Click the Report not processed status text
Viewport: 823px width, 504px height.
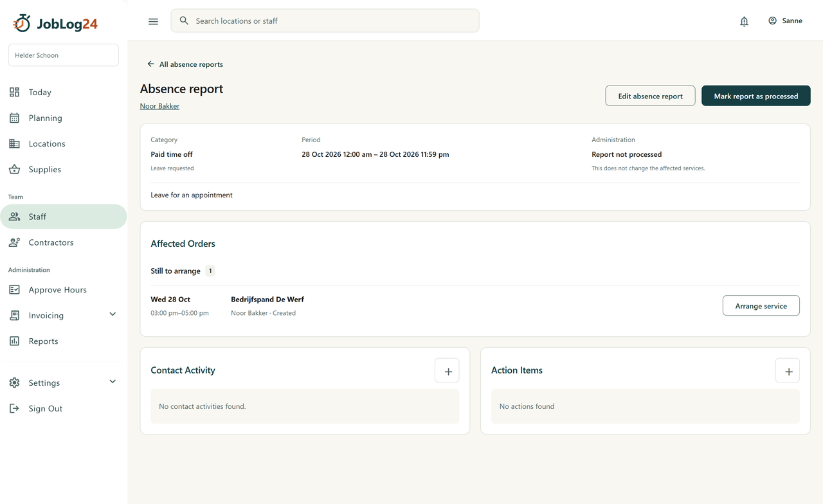click(627, 154)
